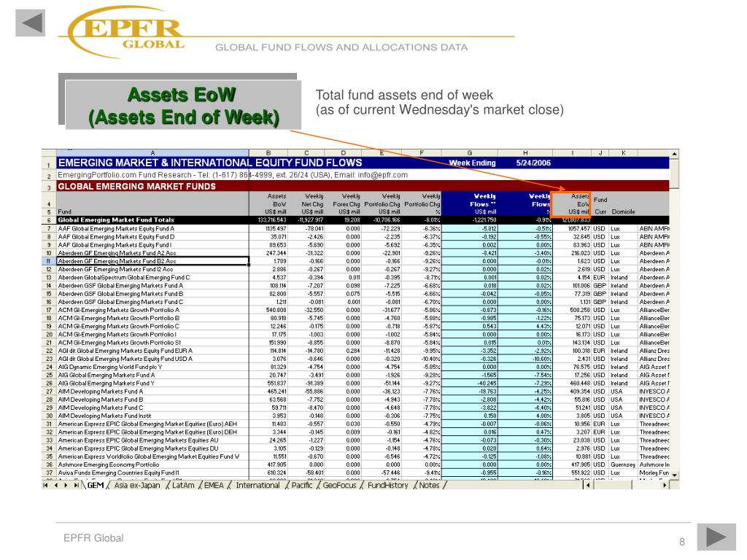Select column G header
This screenshot has width=747, height=560.
[469, 153]
